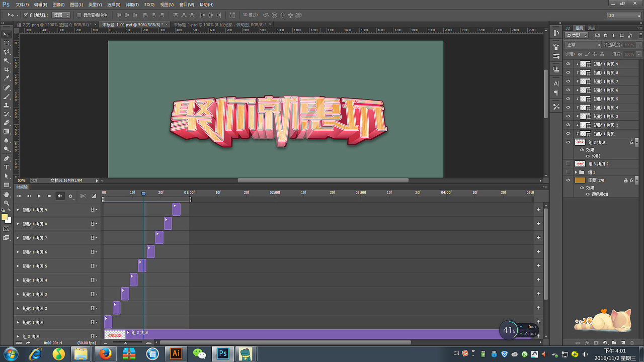Select the Eyedropper tool

click(x=7, y=78)
